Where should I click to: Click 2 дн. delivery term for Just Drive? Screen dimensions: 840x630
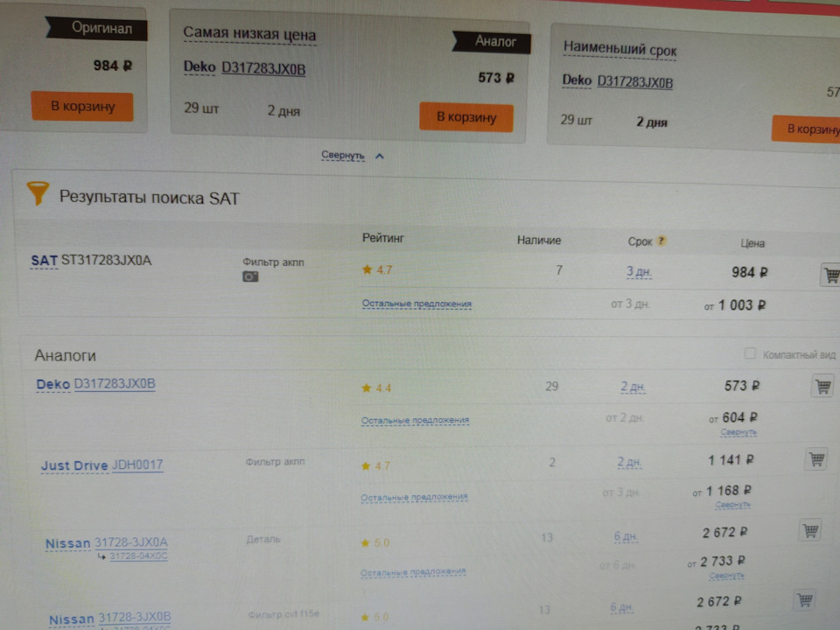(629, 462)
